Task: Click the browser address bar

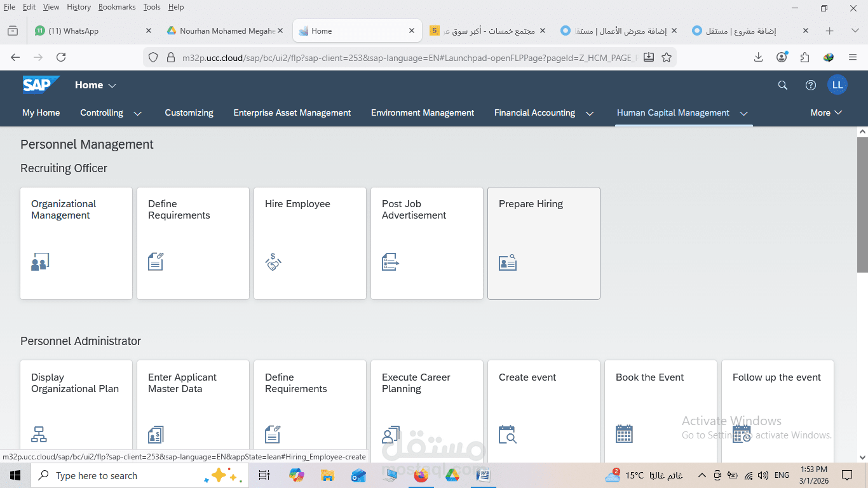Action: tap(407, 57)
